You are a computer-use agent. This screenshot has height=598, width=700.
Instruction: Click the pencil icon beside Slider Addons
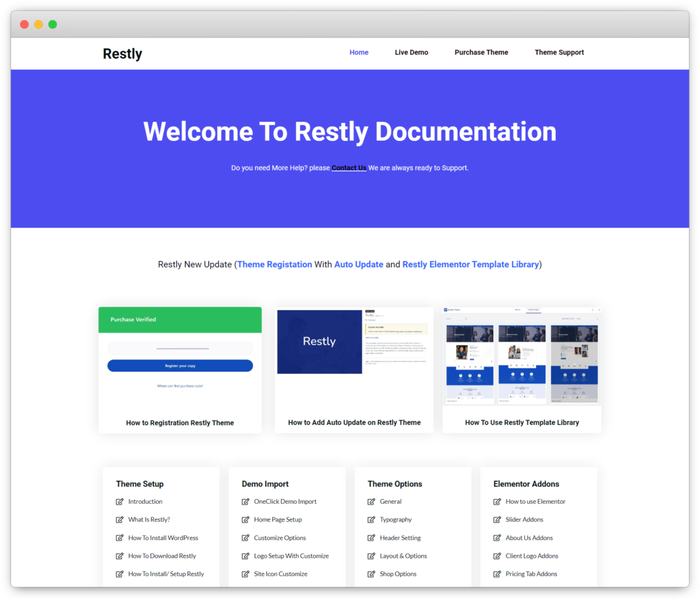pos(496,519)
